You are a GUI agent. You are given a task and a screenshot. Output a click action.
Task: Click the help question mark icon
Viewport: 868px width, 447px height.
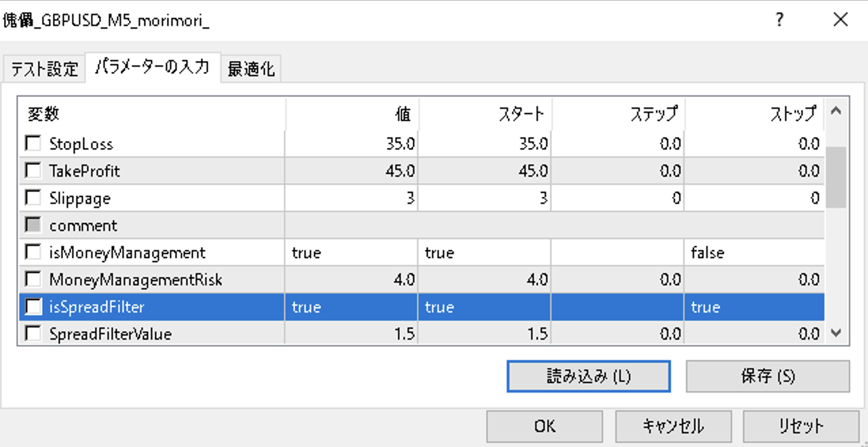tap(780, 20)
